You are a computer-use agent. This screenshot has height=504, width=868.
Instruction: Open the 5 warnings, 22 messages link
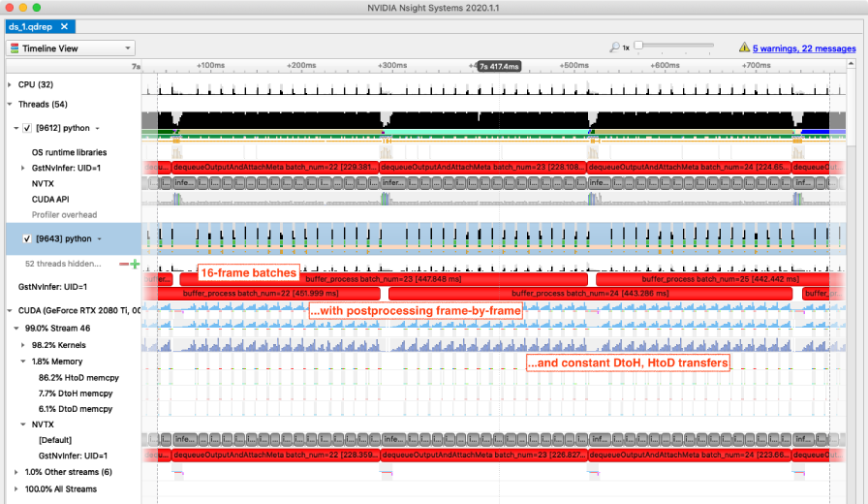click(x=804, y=48)
